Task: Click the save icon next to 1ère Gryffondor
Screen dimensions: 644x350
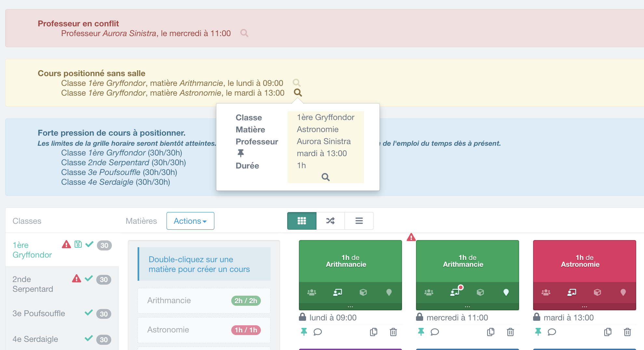Action: pos(78,244)
